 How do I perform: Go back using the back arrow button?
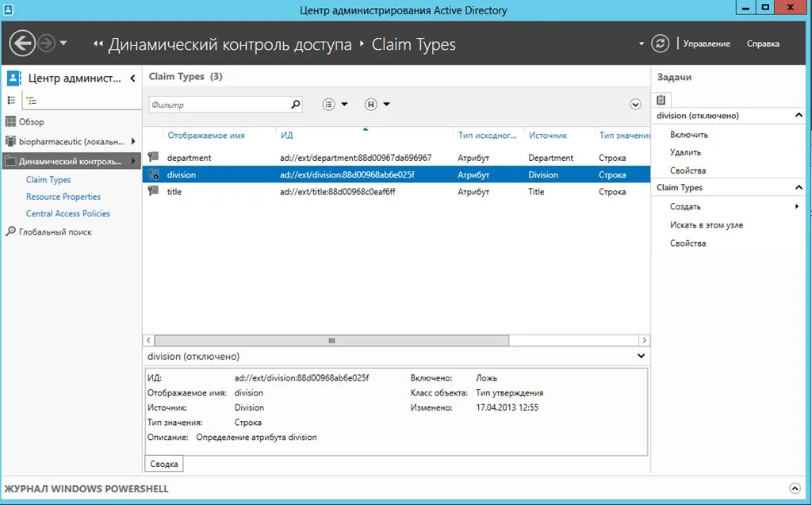click(22, 43)
